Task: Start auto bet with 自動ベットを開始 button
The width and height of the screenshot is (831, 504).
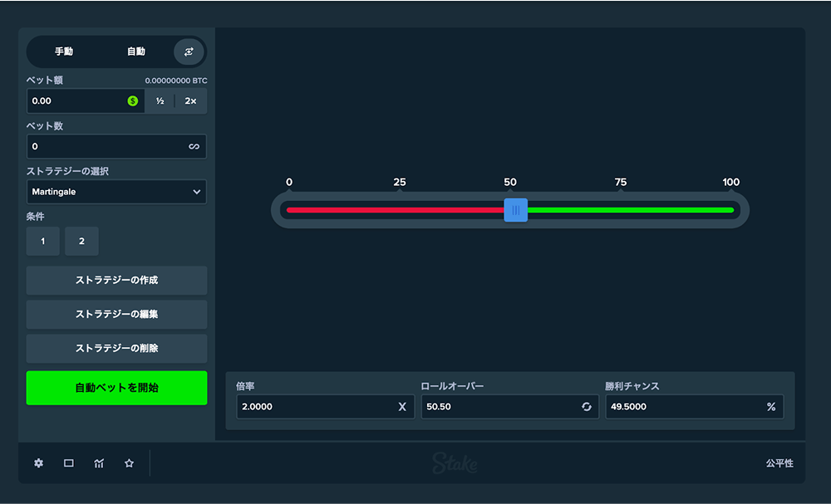Action: 116,388
